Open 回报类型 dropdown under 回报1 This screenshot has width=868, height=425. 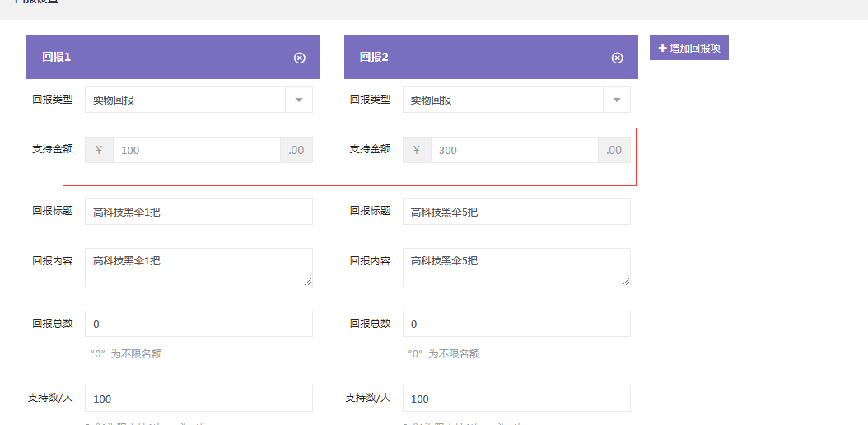198,100
